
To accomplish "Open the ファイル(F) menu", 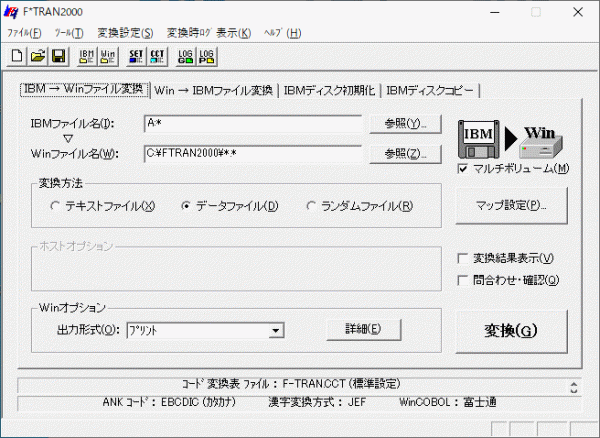I will tap(24, 33).
